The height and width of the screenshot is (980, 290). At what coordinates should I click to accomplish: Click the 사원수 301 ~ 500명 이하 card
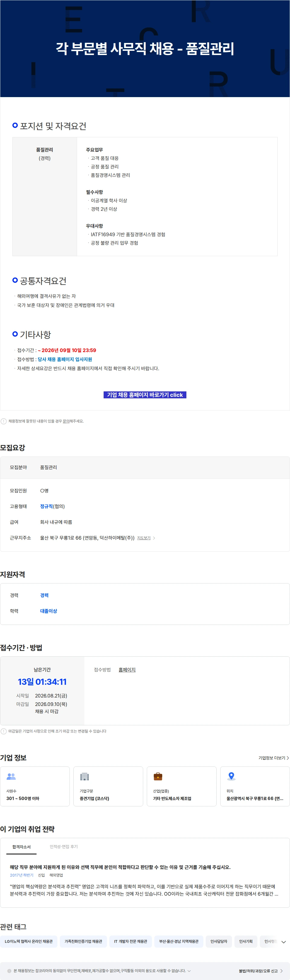coord(35,786)
